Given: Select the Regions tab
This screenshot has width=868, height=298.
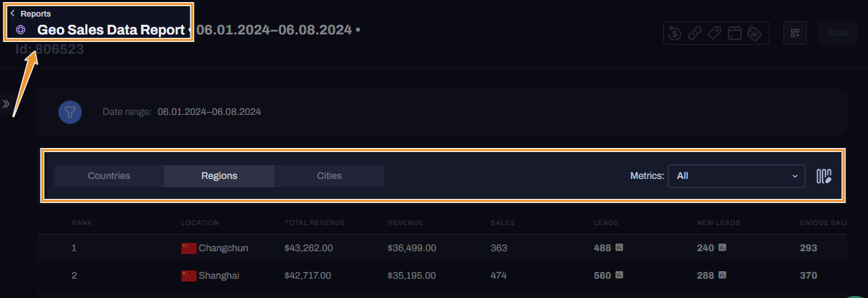Looking at the screenshot, I should [x=219, y=176].
